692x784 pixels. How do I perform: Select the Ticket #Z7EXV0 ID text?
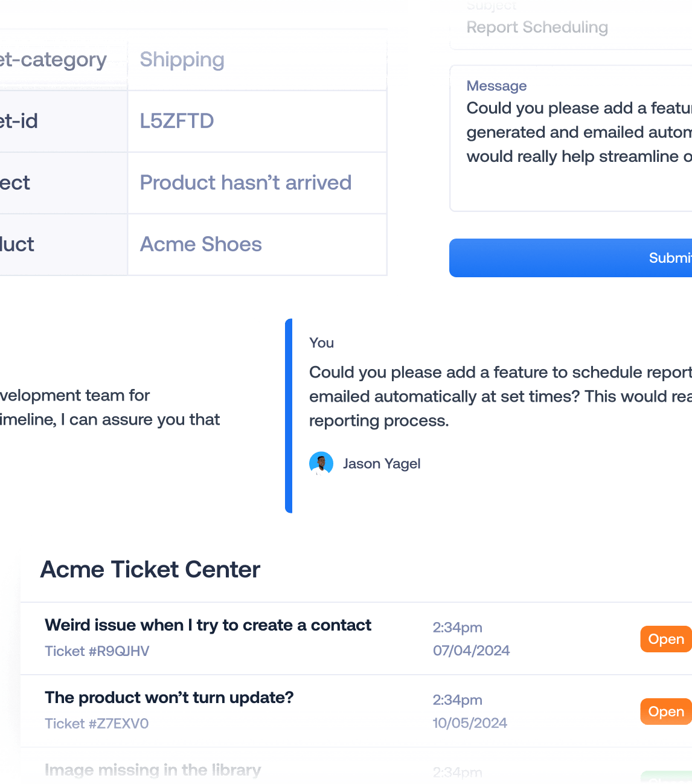tap(97, 724)
